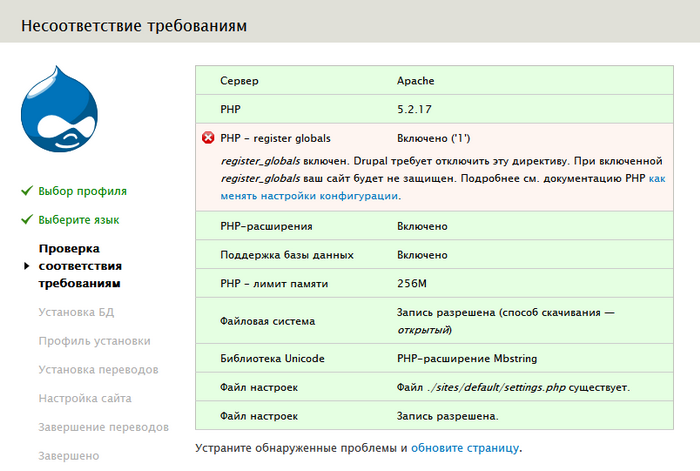Click the Проверка соответствия требованиям step
This screenshot has height=471, width=700.
(80, 266)
